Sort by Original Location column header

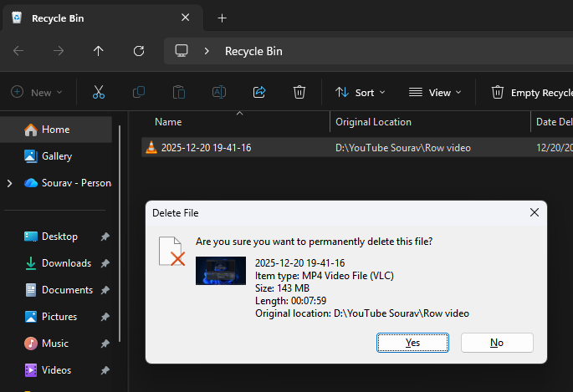(373, 122)
